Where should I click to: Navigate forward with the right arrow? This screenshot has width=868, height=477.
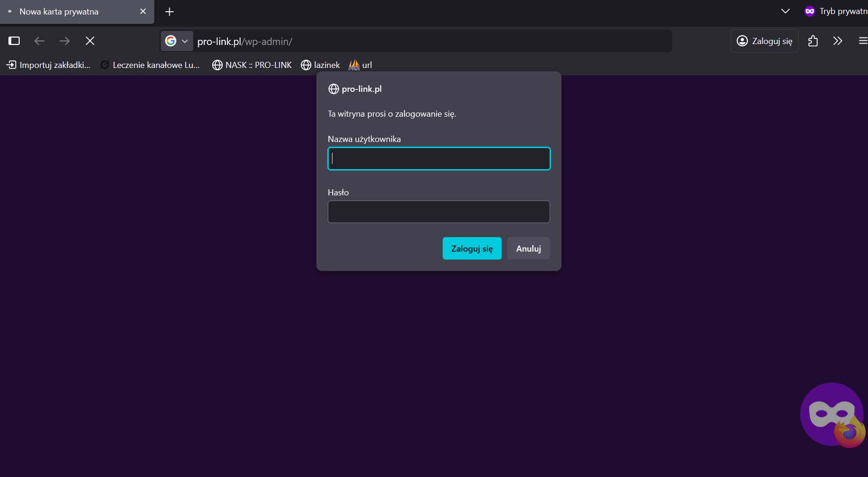click(65, 41)
